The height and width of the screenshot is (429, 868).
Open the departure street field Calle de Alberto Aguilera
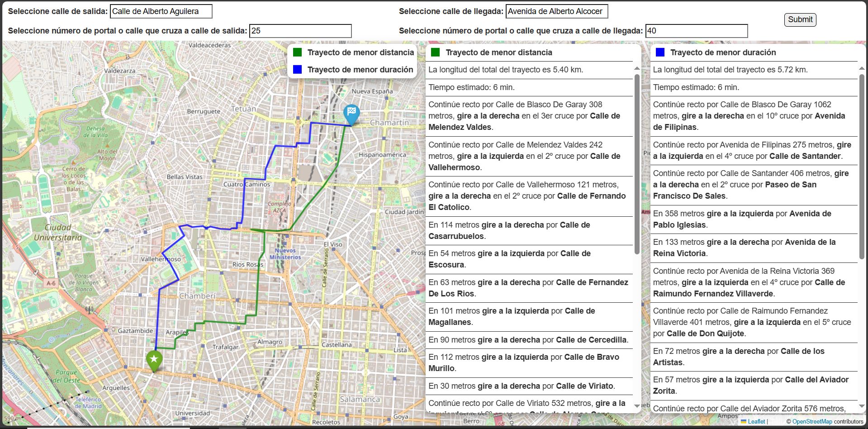[161, 12]
